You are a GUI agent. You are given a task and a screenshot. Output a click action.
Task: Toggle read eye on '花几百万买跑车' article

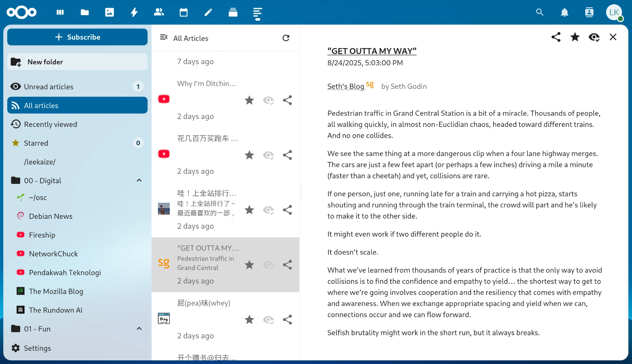coord(268,155)
